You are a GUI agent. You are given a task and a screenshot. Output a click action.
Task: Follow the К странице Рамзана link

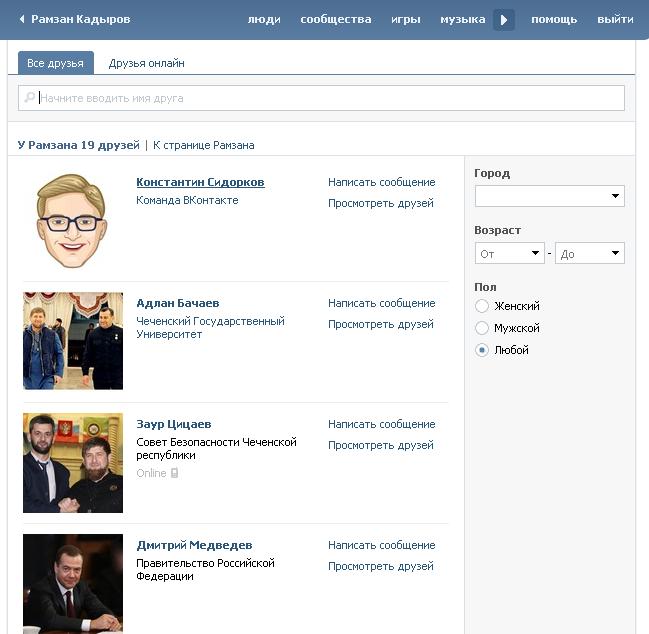pyautogui.click(x=204, y=145)
